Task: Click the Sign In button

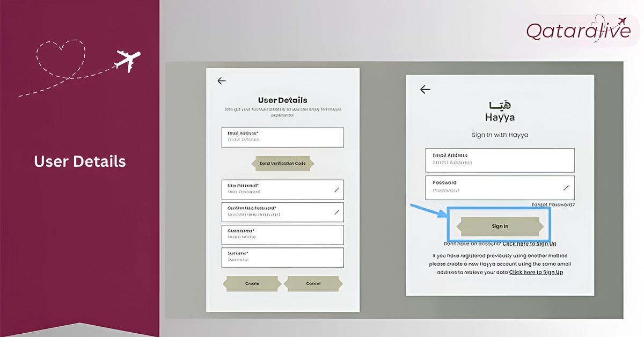Action: coord(500,226)
